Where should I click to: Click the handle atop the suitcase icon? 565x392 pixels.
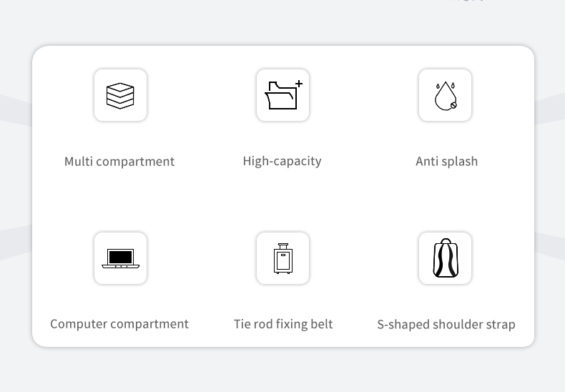pos(283,247)
